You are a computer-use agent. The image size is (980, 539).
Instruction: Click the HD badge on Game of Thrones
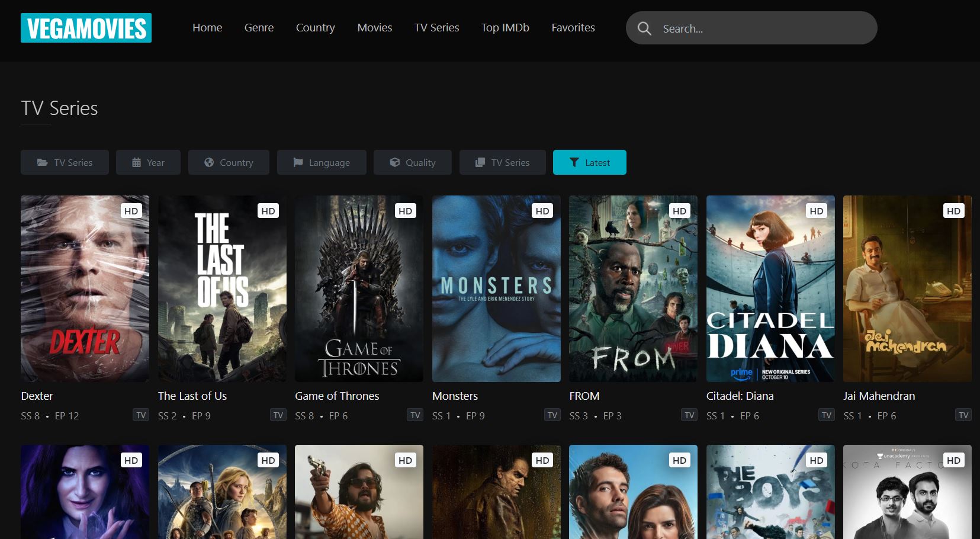(x=406, y=211)
